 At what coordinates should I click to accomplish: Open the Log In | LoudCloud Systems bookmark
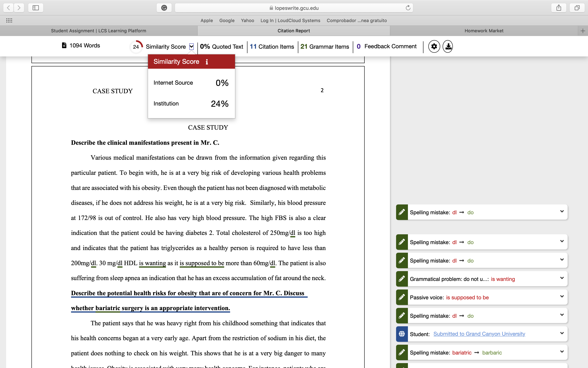[x=290, y=20]
